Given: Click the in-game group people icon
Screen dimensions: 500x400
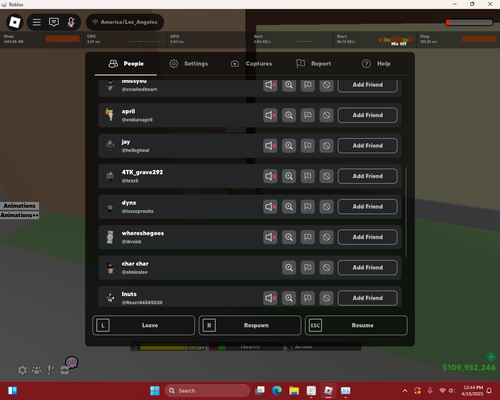Looking at the screenshot, I should [36, 370].
